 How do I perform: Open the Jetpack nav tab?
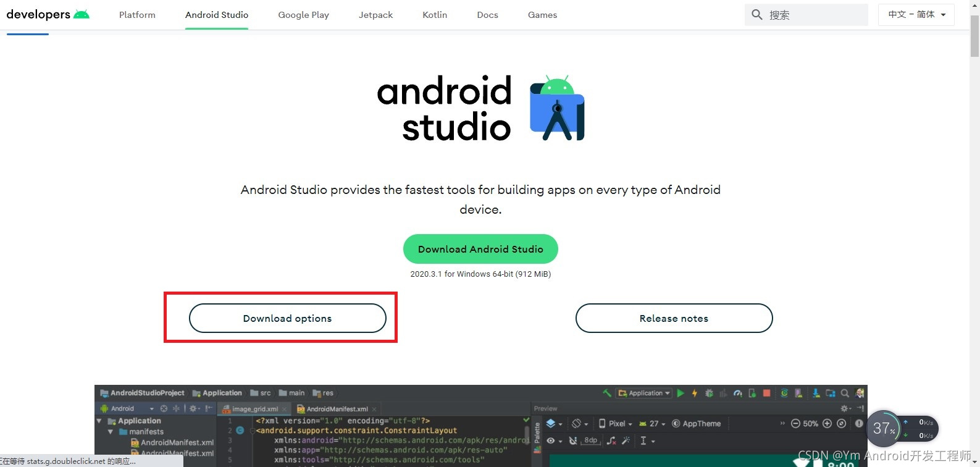click(375, 15)
